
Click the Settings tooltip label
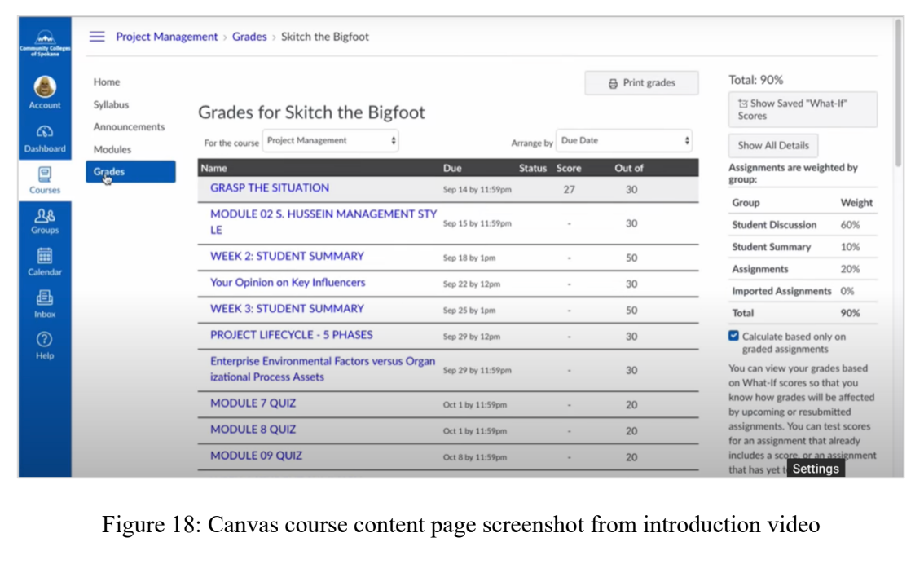click(x=816, y=469)
